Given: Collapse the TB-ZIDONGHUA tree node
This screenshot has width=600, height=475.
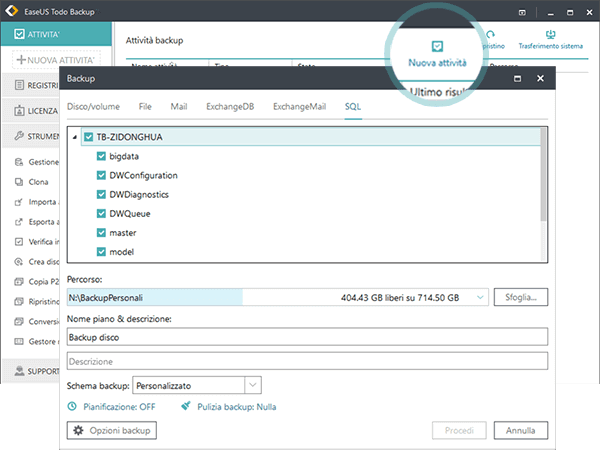Looking at the screenshot, I should (75, 137).
